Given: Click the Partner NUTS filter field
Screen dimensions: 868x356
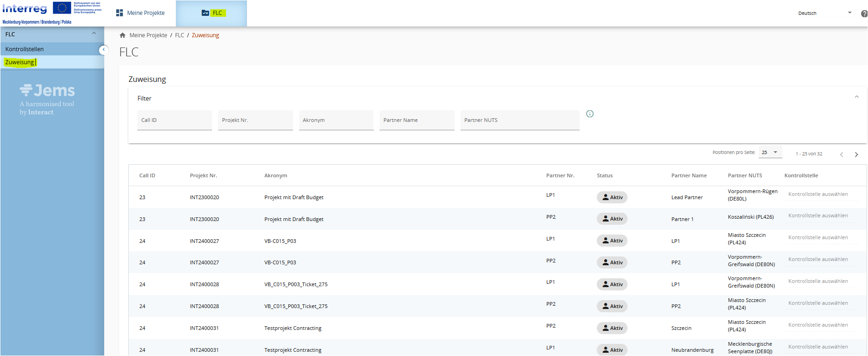Looking at the screenshot, I should click(x=519, y=121).
